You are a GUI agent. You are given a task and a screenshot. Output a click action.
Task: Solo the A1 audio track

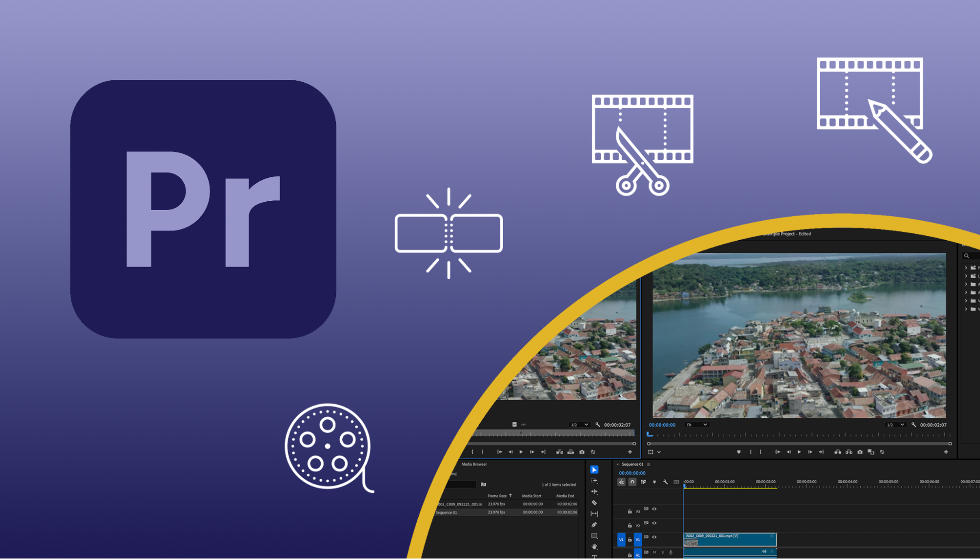pos(662,552)
